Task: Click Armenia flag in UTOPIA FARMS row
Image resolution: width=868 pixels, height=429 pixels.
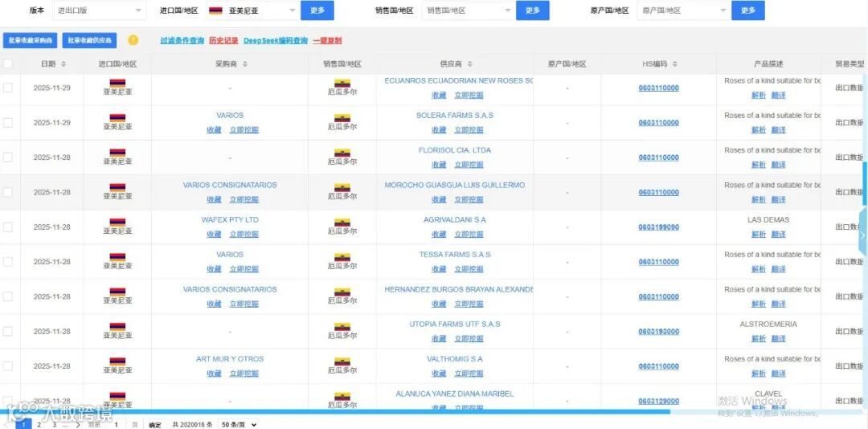Action: (117, 327)
